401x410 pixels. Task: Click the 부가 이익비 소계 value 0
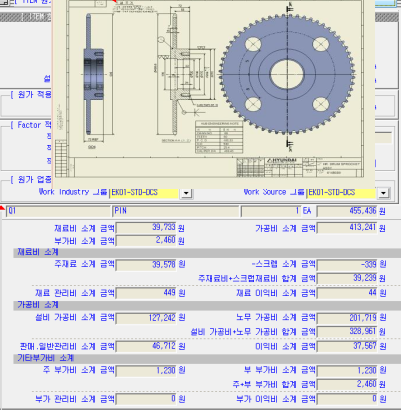click(347, 399)
